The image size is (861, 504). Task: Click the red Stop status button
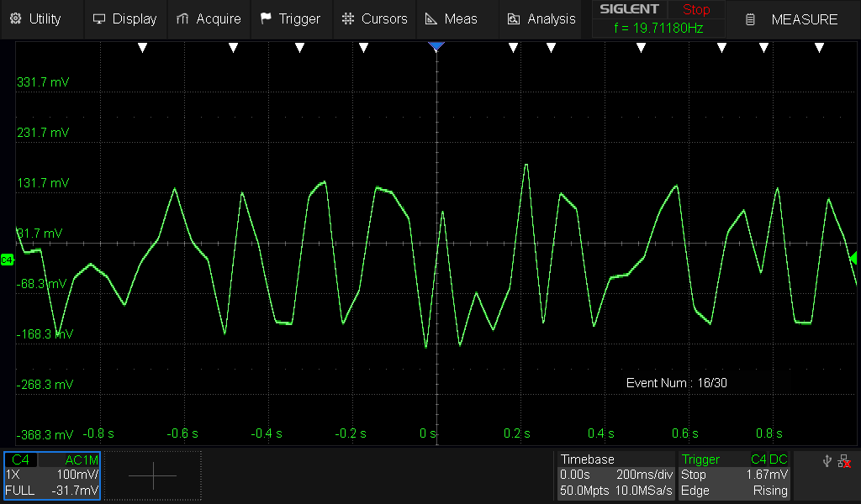(x=696, y=9)
